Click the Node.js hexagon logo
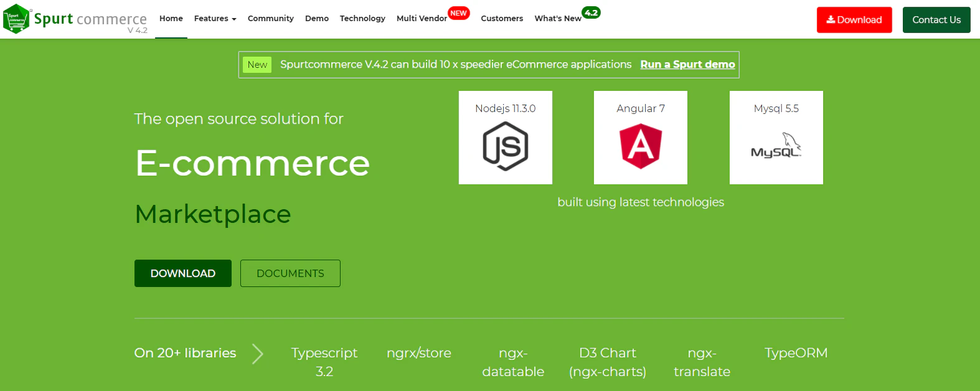This screenshot has height=391, width=980. (506, 146)
